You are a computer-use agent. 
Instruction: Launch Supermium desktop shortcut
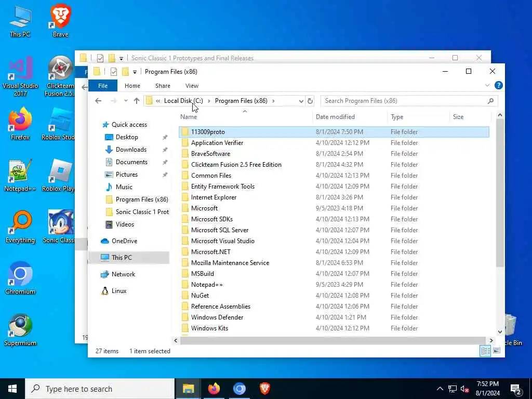coord(20,330)
